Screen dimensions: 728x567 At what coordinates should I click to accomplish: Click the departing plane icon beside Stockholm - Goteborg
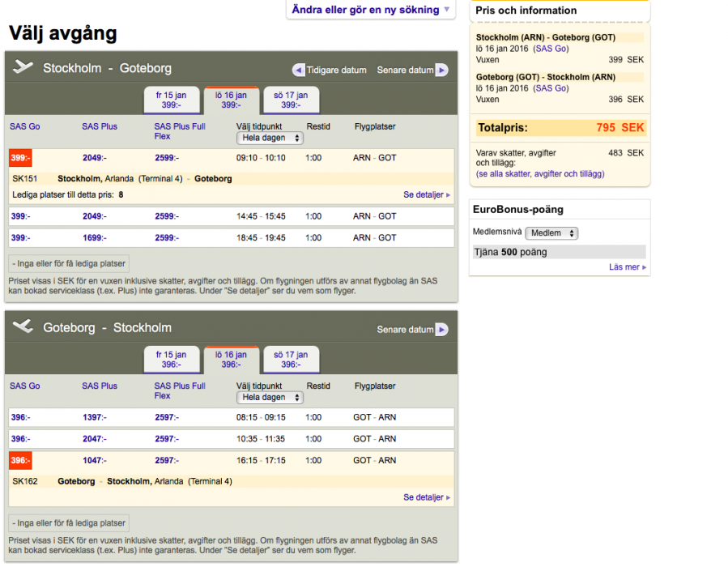23,67
